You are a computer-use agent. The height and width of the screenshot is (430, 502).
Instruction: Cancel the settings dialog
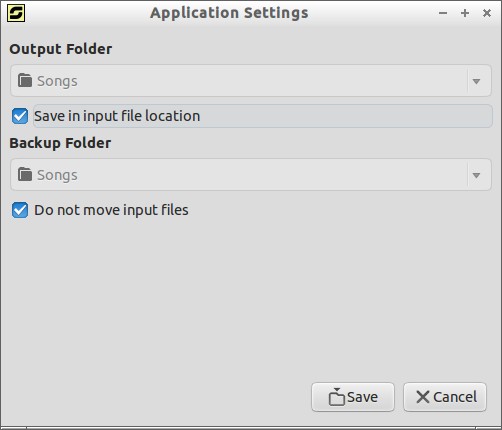[x=445, y=397]
